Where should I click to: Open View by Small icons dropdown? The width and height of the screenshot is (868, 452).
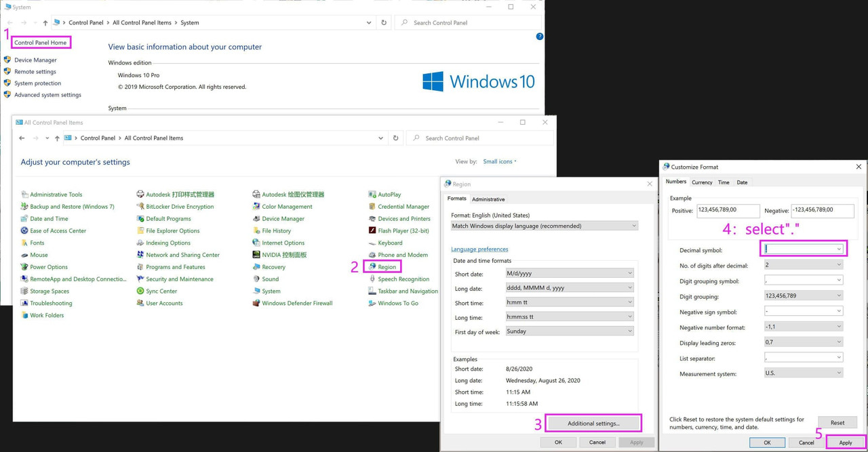[500, 161]
